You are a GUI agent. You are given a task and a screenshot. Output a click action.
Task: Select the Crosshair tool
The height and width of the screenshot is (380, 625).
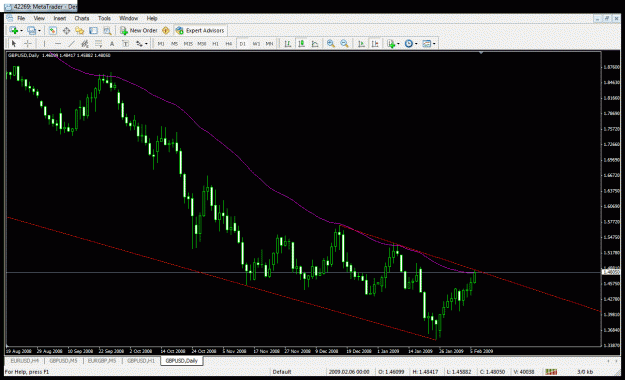(28, 43)
